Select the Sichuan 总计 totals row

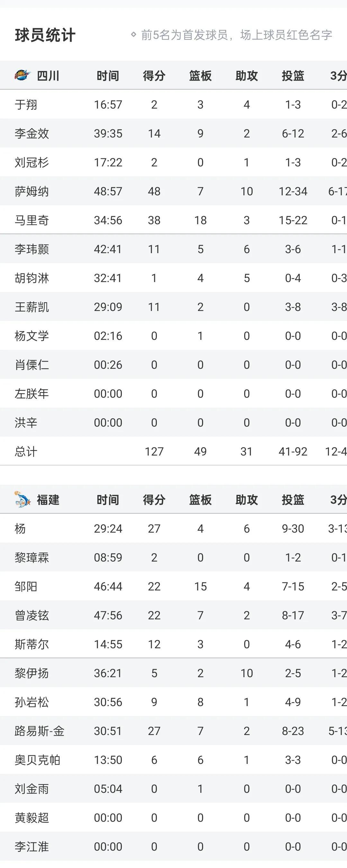[173, 451]
